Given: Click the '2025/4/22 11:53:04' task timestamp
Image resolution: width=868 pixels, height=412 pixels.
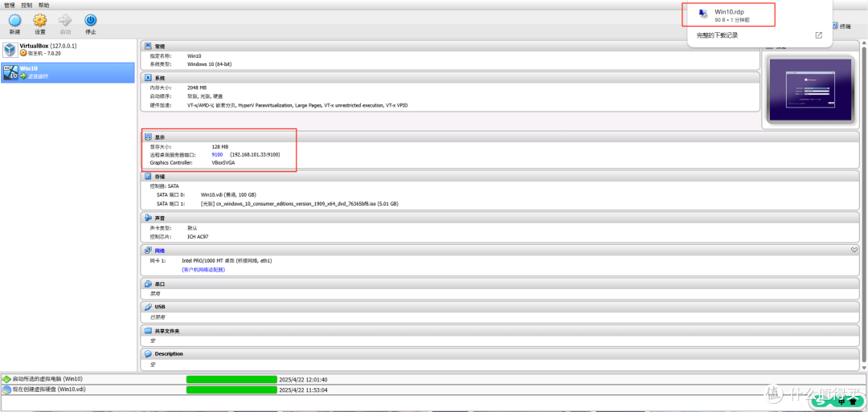Looking at the screenshot, I should (x=303, y=390).
